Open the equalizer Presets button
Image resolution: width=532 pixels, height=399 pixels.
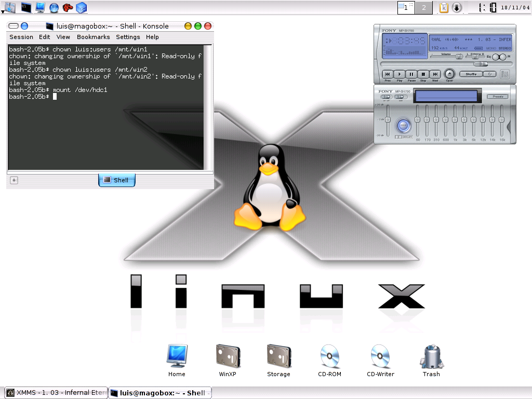pyautogui.click(x=498, y=97)
